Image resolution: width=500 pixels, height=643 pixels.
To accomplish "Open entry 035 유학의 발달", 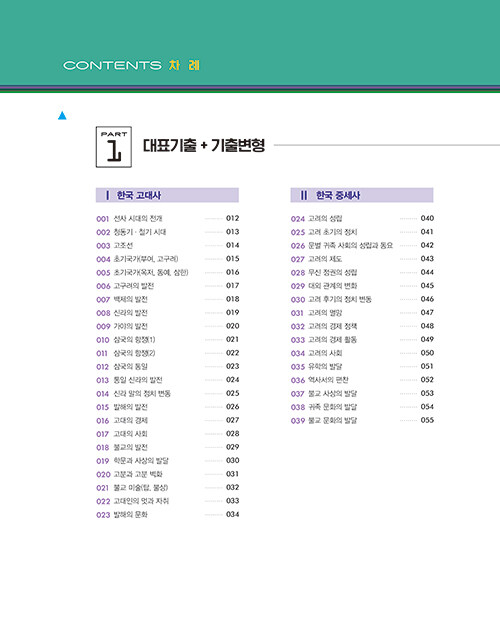I will coord(362,367).
